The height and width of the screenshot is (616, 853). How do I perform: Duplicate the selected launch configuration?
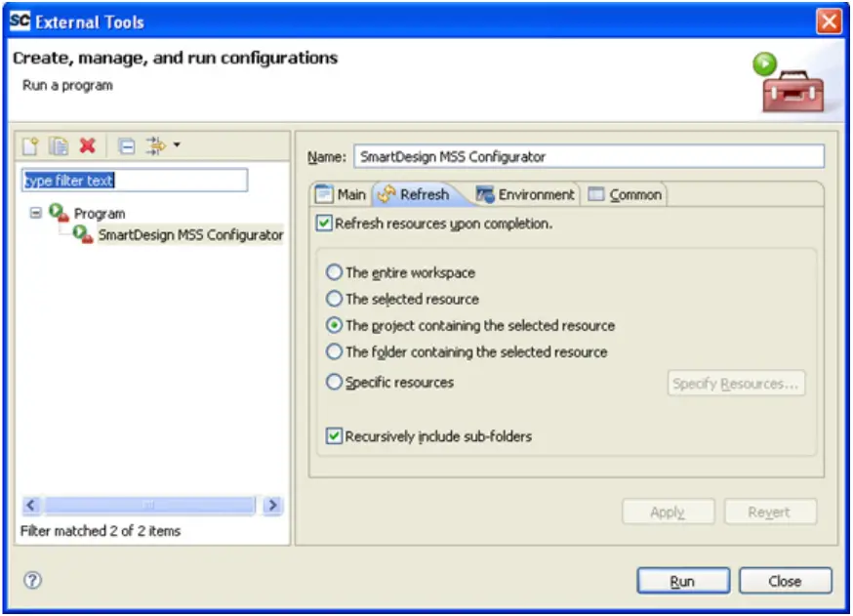pos(57,144)
